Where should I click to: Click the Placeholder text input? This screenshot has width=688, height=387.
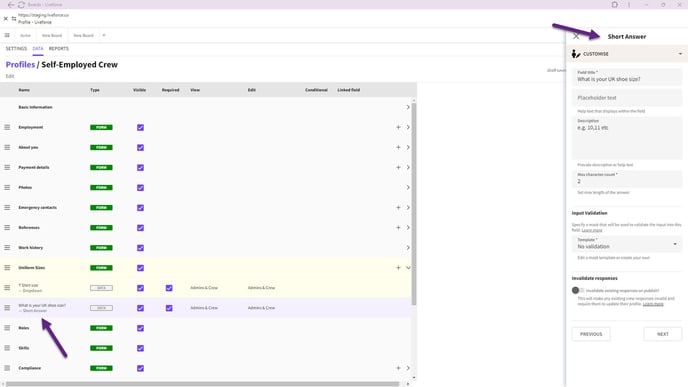tap(627, 98)
